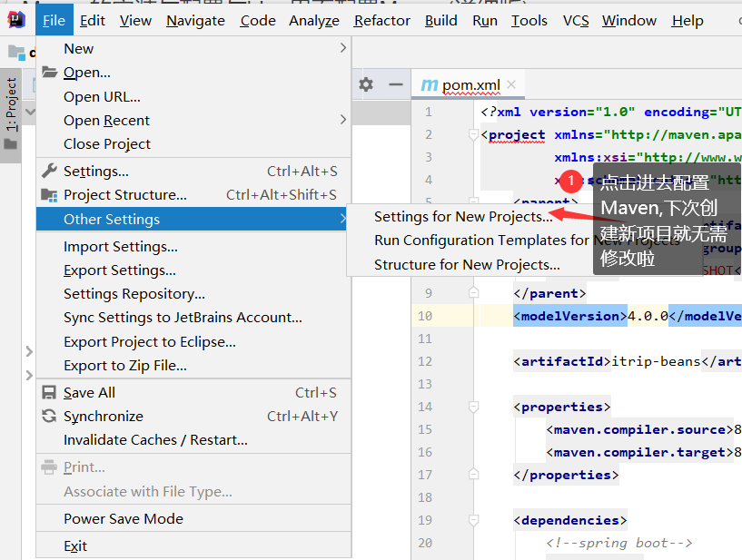Select Structure for New Projects

467,265
